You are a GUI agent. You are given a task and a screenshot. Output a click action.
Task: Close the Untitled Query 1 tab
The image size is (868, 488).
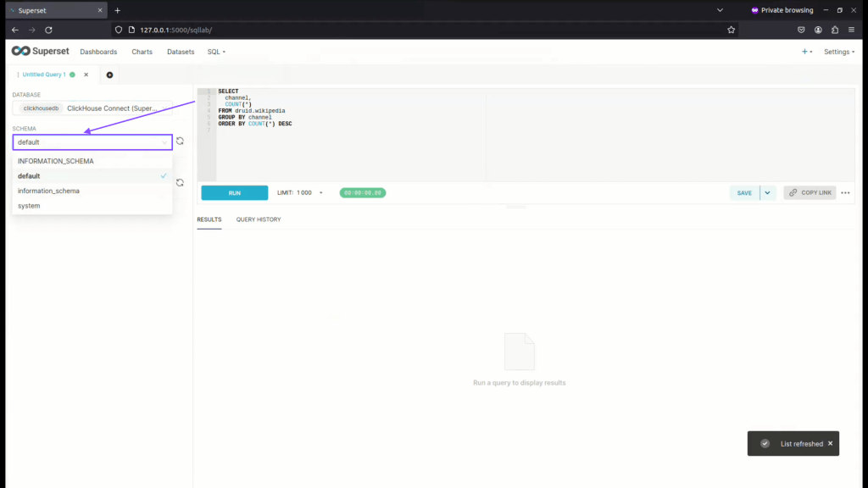click(x=86, y=75)
